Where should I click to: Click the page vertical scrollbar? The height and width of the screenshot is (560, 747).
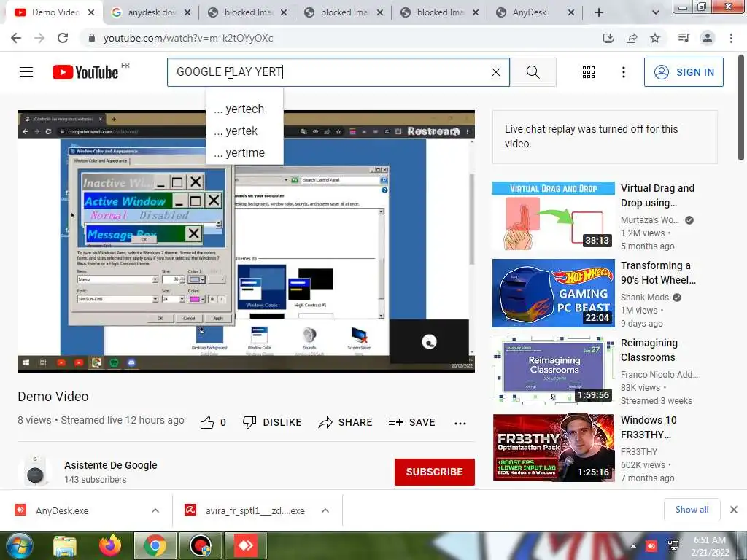(x=741, y=108)
